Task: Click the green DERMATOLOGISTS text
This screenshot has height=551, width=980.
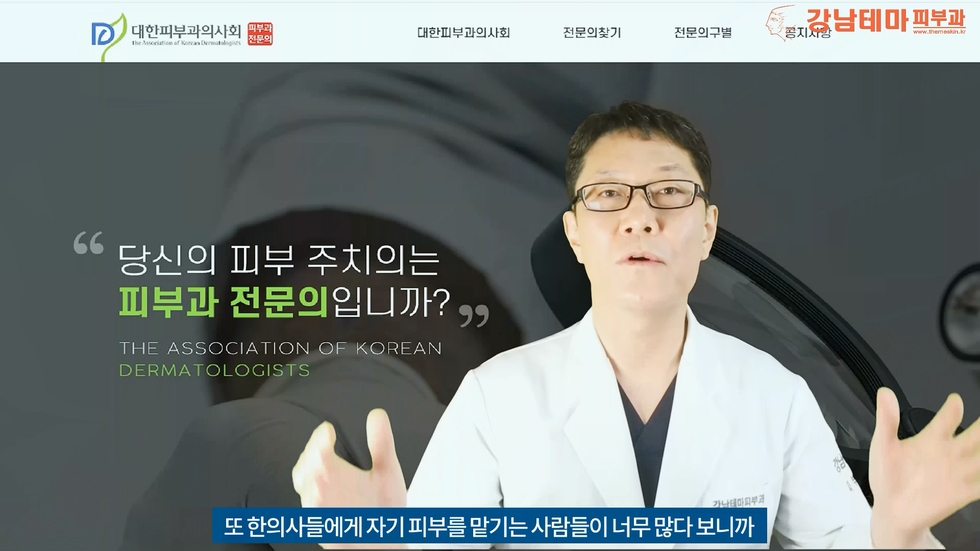Action: pyautogui.click(x=214, y=370)
